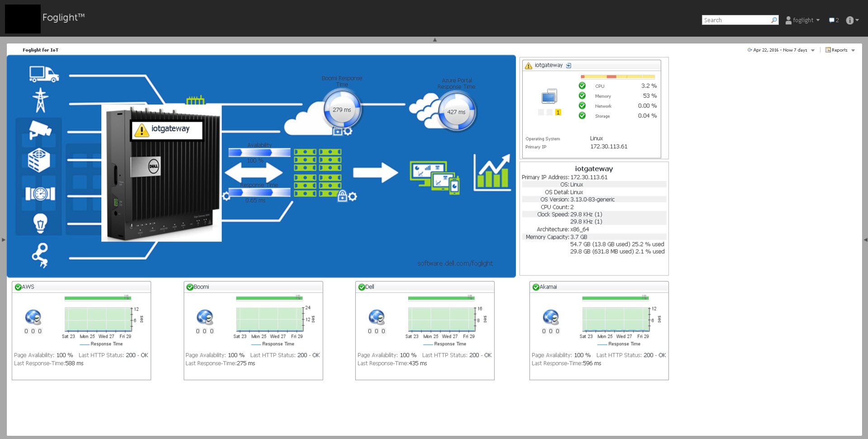Screen dimensions: 868x439
Task: Click the Boomi availability history green bar
Action: (x=269, y=298)
